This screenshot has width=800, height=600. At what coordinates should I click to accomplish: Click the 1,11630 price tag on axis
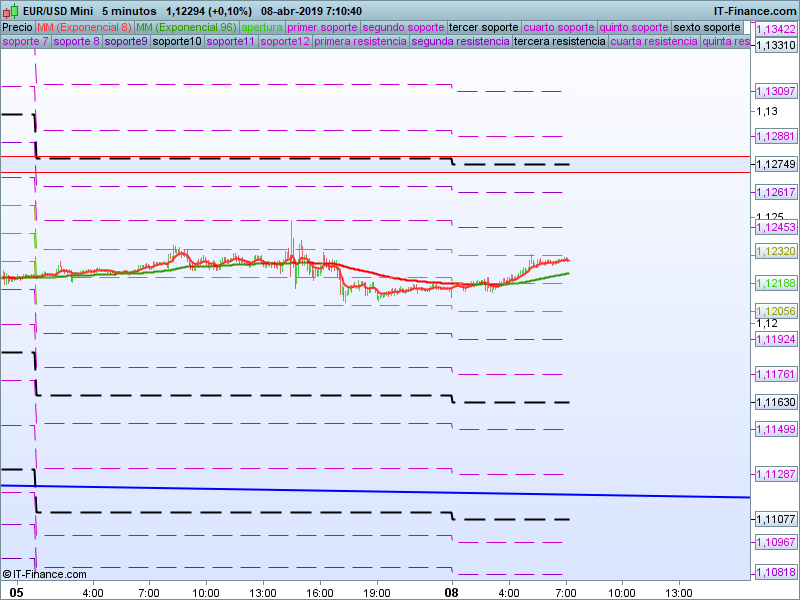775,402
